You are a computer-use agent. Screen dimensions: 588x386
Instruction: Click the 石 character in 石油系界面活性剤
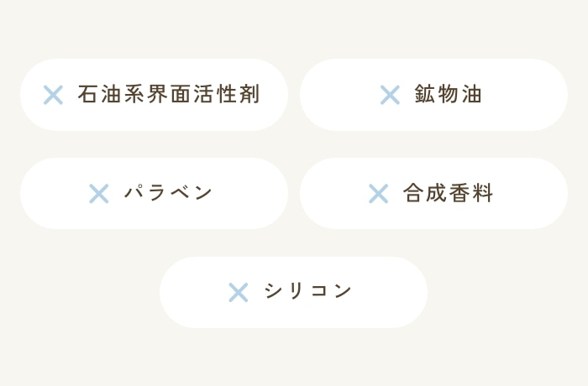pos(87,95)
